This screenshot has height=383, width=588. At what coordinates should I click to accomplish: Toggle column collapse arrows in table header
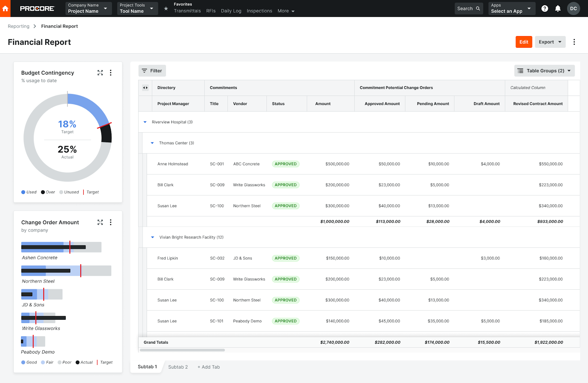145,88
